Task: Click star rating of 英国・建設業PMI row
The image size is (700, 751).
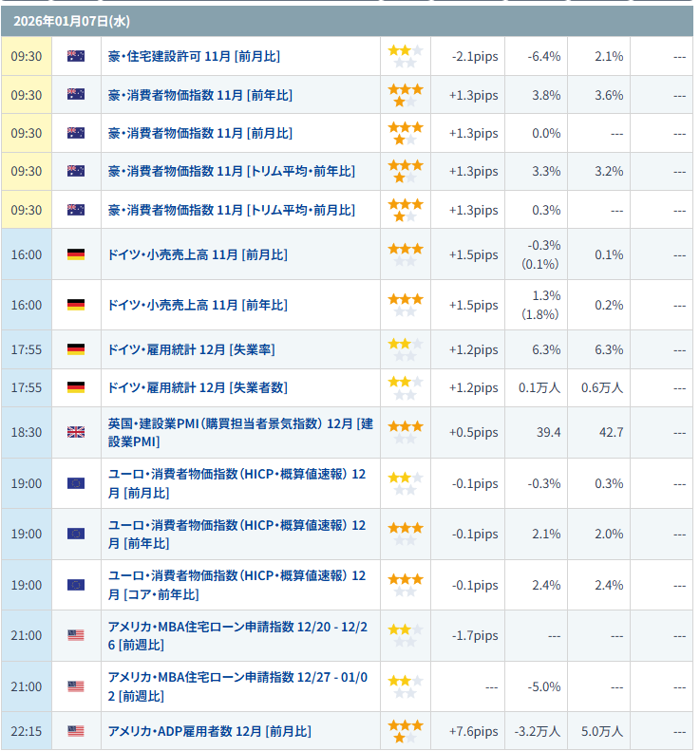Action: (x=406, y=432)
